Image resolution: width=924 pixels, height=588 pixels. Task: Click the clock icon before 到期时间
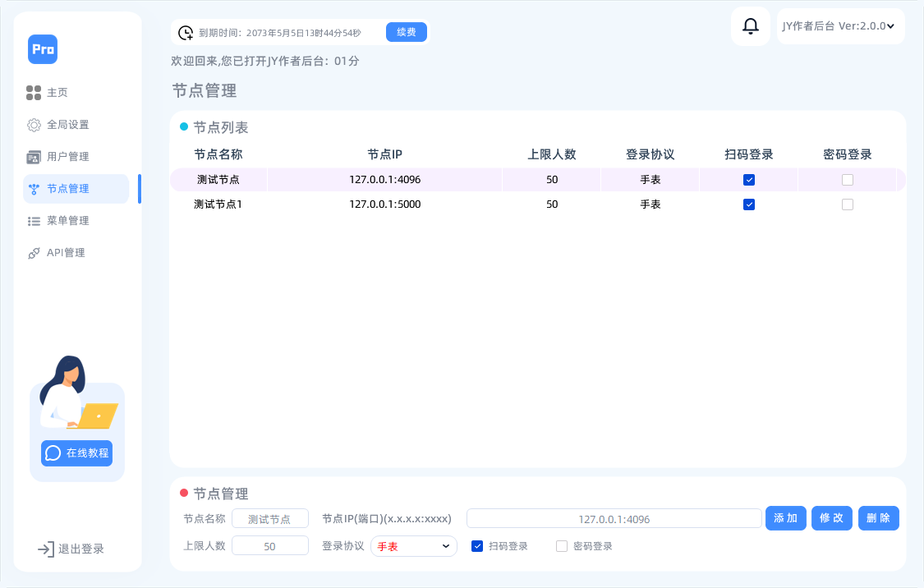click(186, 31)
